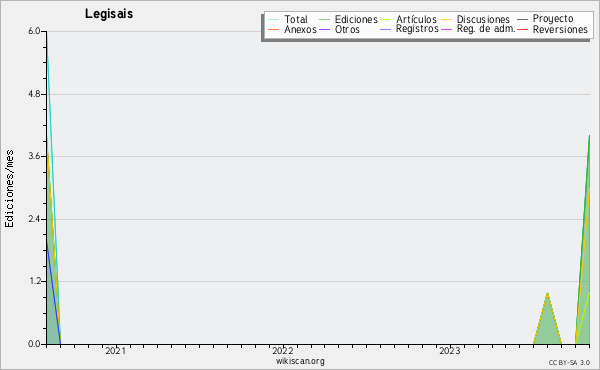Click the 0.0 y-axis value

click(x=34, y=344)
